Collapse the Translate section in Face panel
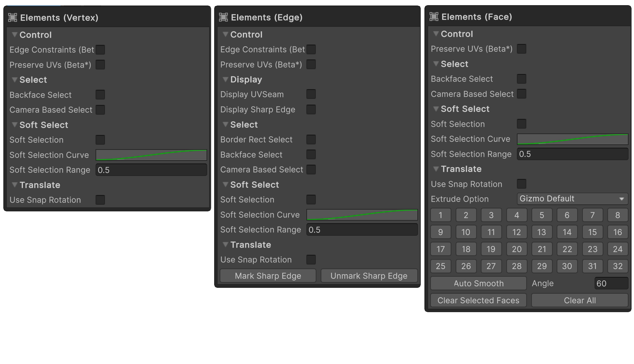The image size is (634, 364). point(436,169)
